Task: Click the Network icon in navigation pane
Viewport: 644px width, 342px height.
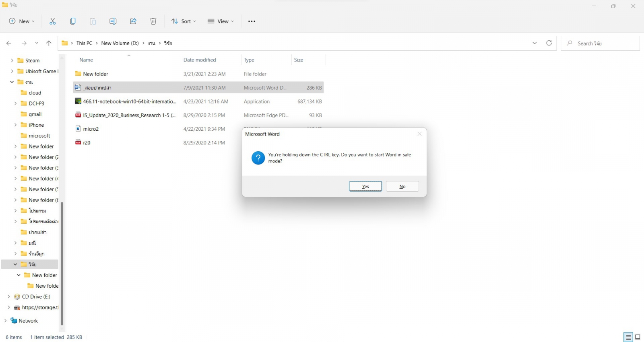Action: (14, 321)
